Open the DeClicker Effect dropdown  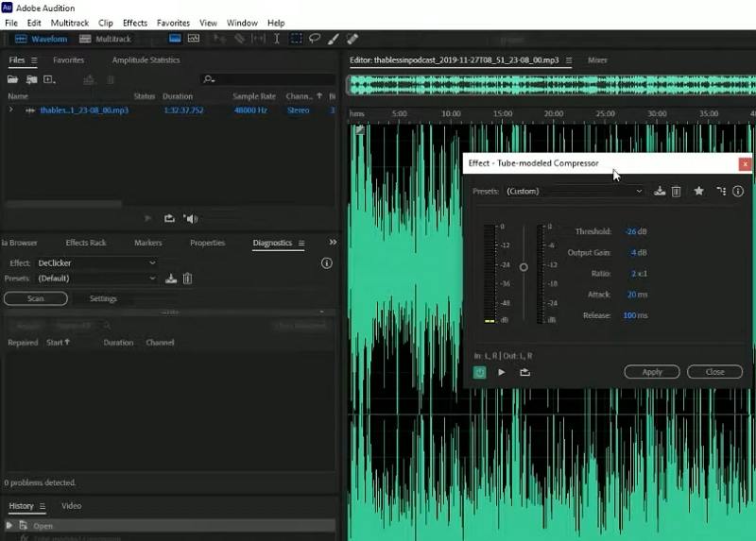(x=95, y=262)
